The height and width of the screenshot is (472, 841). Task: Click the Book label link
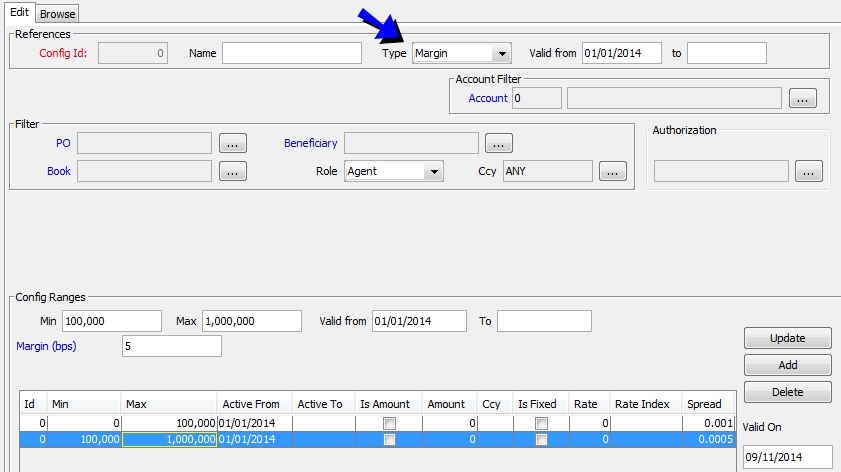coord(58,171)
